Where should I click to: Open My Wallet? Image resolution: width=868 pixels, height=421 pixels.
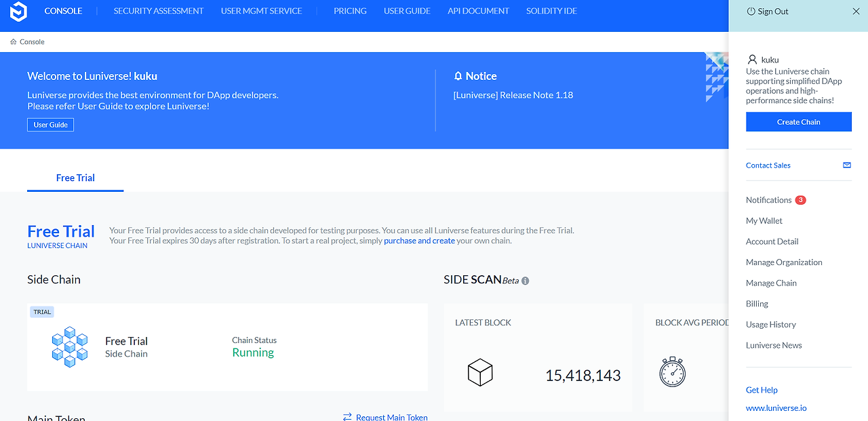tap(764, 221)
